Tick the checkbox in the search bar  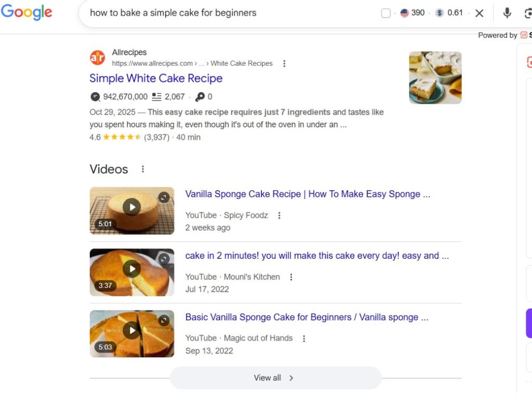pyautogui.click(x=385, y=14)
